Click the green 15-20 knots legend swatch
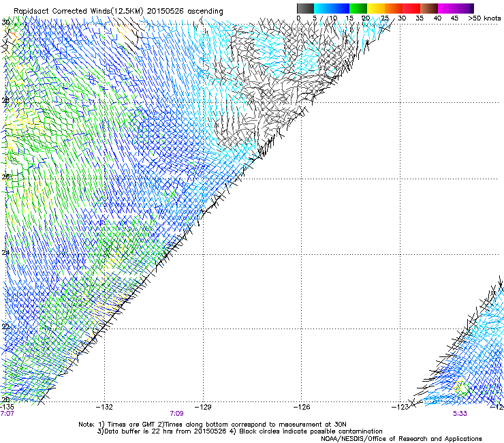 pos(358,8)
